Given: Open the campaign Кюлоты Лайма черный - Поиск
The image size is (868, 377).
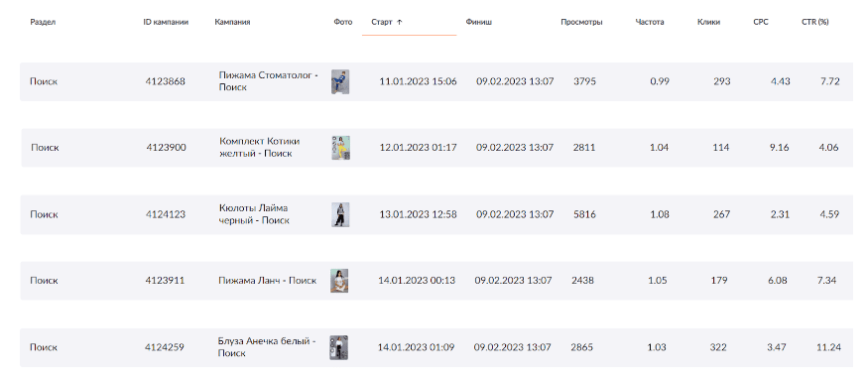Looking at the screenshot, I should click(x=254, y=214).
